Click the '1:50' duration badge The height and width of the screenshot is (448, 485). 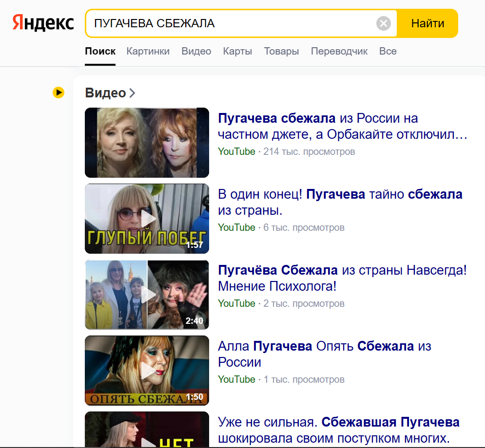tap(194, 397)
